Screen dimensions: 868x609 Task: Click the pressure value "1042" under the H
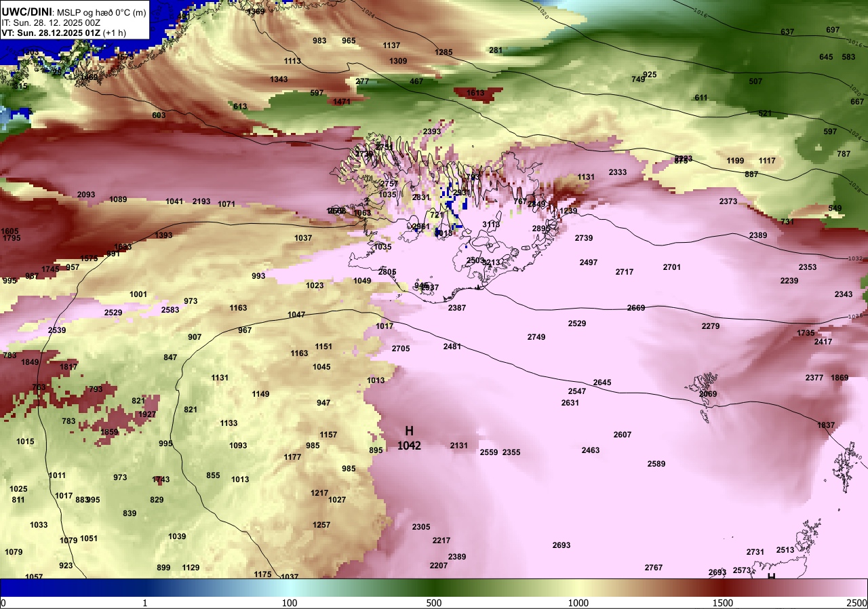(x=409, y=446)
